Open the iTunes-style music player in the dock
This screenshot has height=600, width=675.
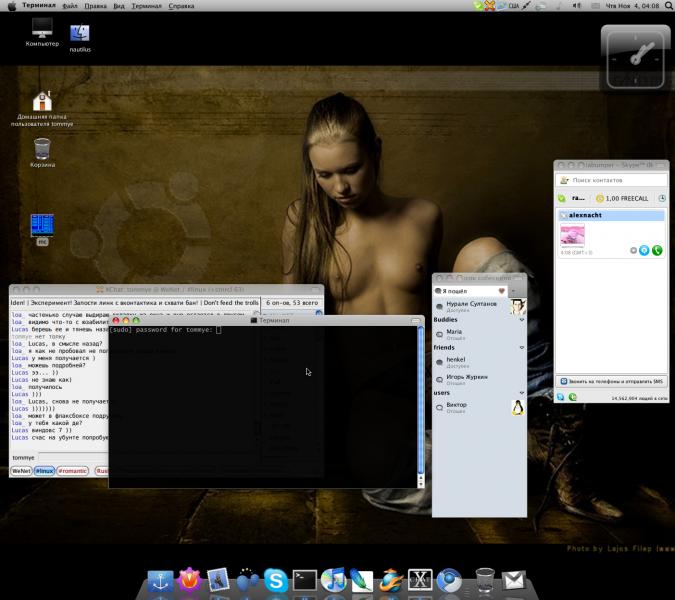333,580
